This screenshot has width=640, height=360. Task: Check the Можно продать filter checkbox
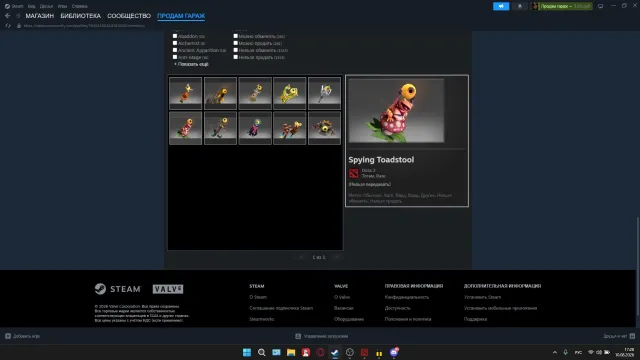click(236, 43)
